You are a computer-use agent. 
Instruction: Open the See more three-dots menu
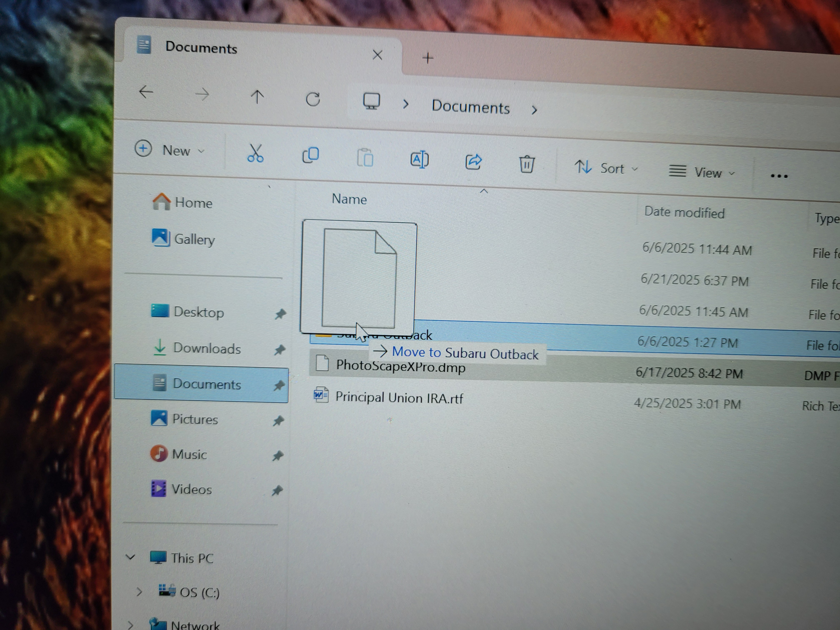point(779,176)
